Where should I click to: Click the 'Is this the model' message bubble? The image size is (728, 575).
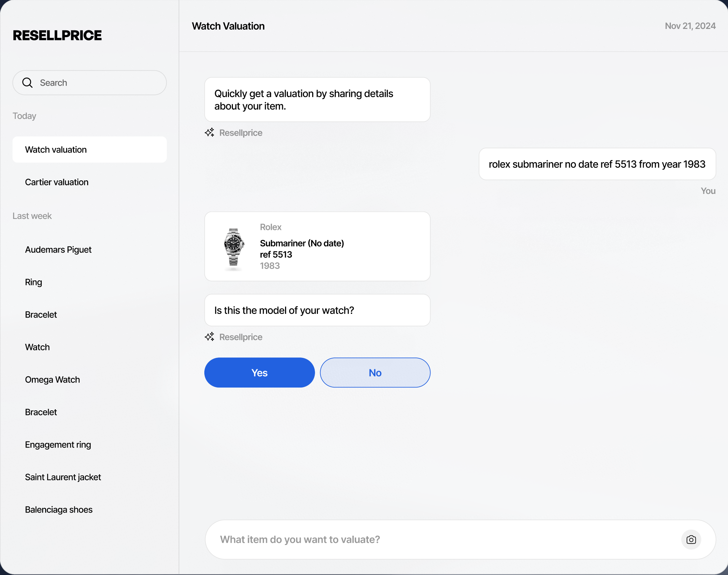(317, 310)
